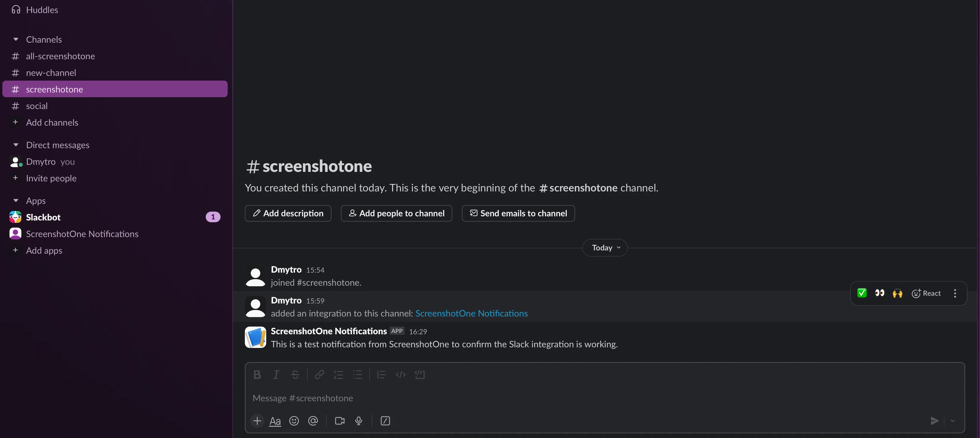This screenshot has height=438, width=980.
Task: React with the raised hands emoji
Action: click(898, 293)
